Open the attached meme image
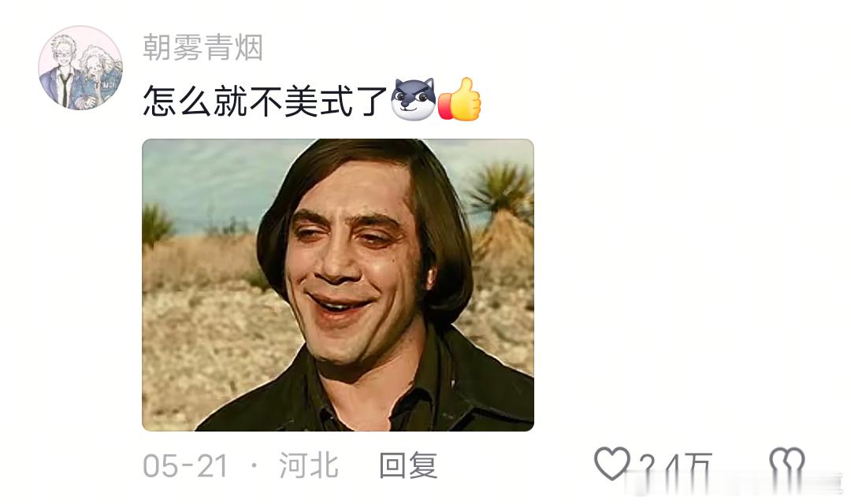Screen dimensions: 851x504 pyautogui.click(x=338, y=285)
